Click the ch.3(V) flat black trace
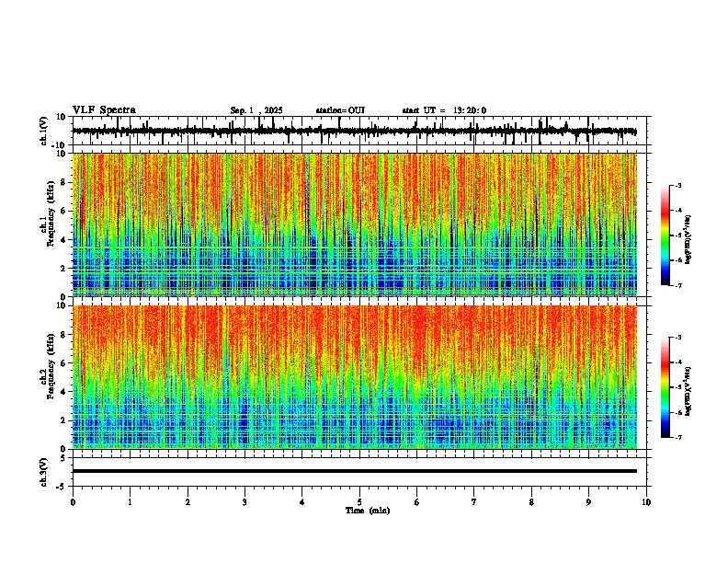This screenshot has width=728, height=563. pos(355,471)
